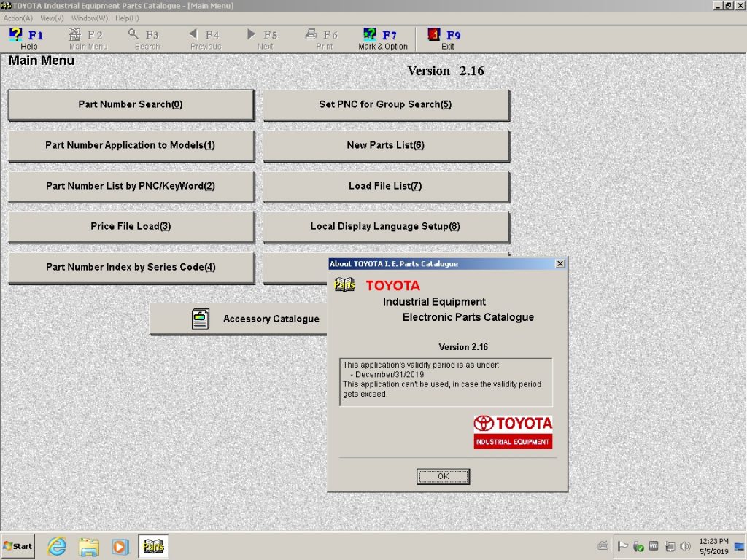Select Part Number Application to Models(1)

click(131, 145)
